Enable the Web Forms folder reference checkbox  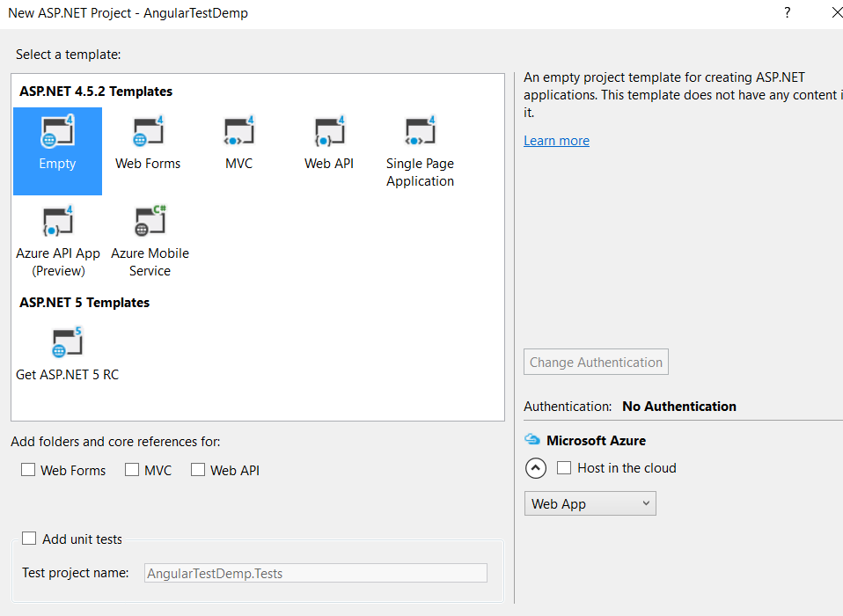[x=28, y=470]
